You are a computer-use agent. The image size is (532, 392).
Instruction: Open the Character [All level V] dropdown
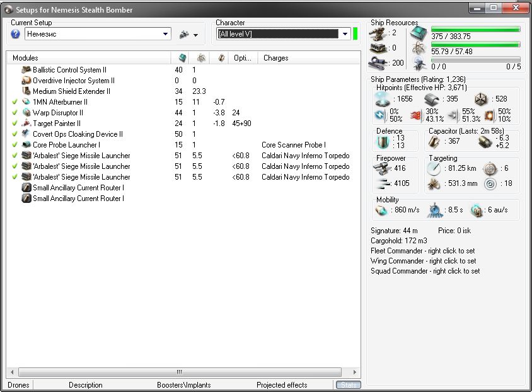tap(345, 34)
